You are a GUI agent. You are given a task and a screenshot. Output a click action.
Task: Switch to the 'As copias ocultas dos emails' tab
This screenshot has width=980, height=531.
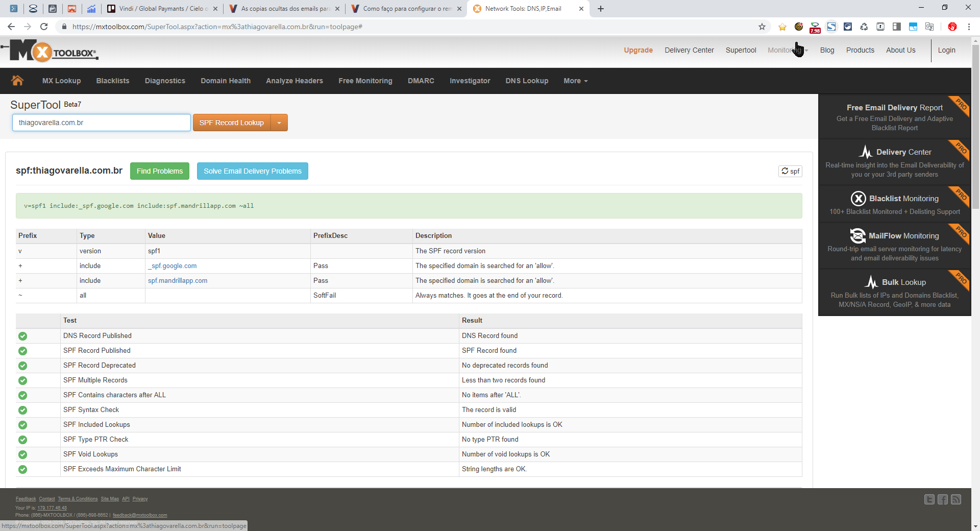[285, 9]
